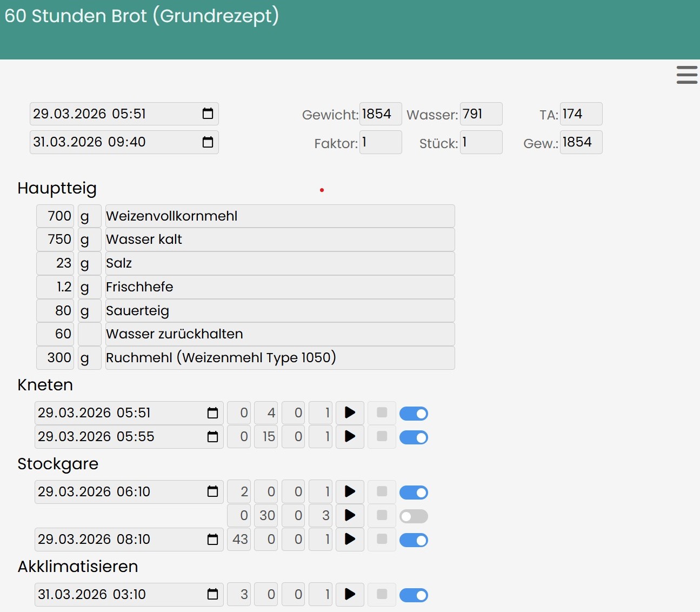This screenshot has width=700, height=612.
Task: Start the 4-minute Kneten timer
Action: (x=350, y=413)
